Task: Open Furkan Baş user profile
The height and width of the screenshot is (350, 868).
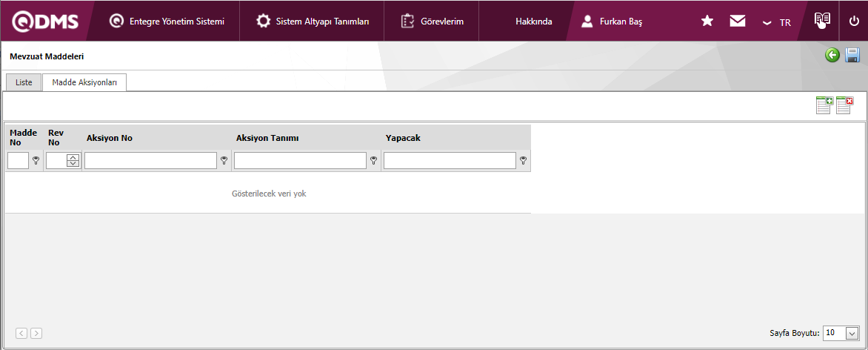Action: pyautogui.click(x=611, y=22)
